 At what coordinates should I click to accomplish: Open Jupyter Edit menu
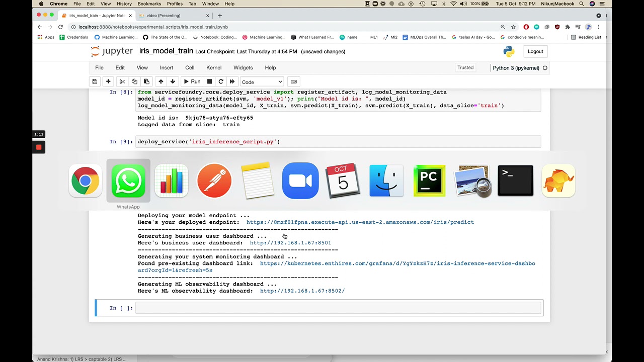[x=120, y=67]
